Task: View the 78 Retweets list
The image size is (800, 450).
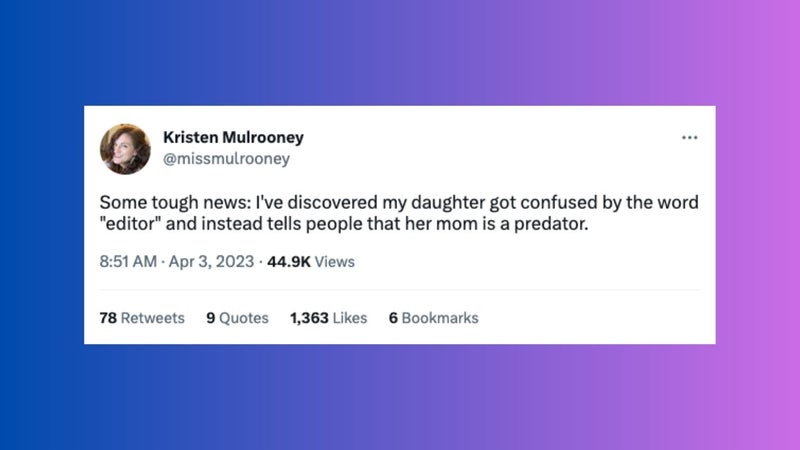Action: tap(142, 318)
